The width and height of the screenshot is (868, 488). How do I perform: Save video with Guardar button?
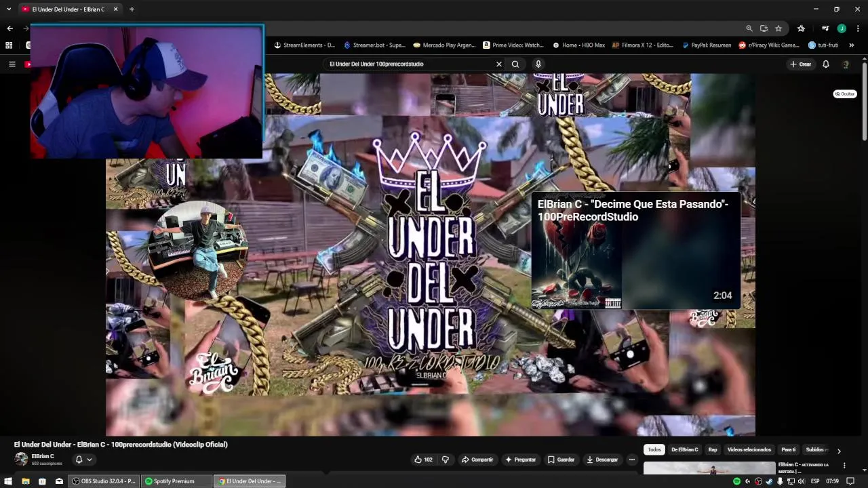[x=561, y=460]
